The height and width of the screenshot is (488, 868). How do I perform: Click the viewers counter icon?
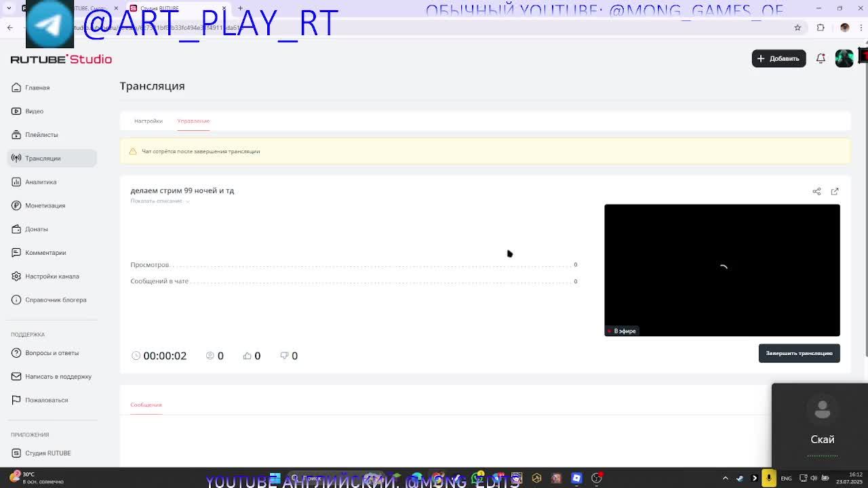(x=210, y=356)
